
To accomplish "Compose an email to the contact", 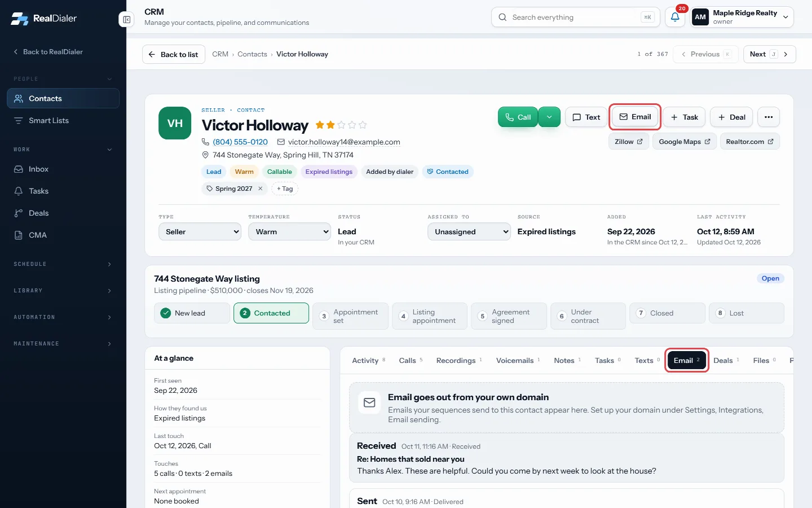I will pyautogui.click(x=635, y=117).
